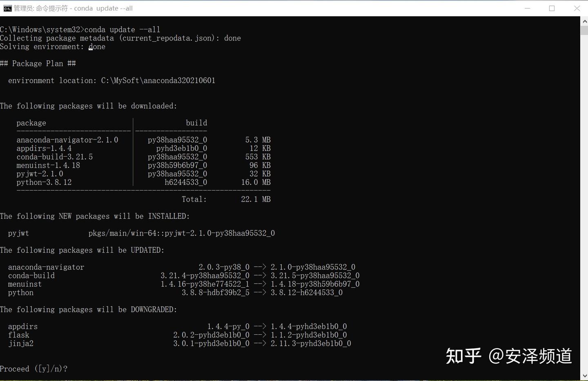Click the Proceed ([y]/n)? prompt line
The image size is (588, 381).
33,368
